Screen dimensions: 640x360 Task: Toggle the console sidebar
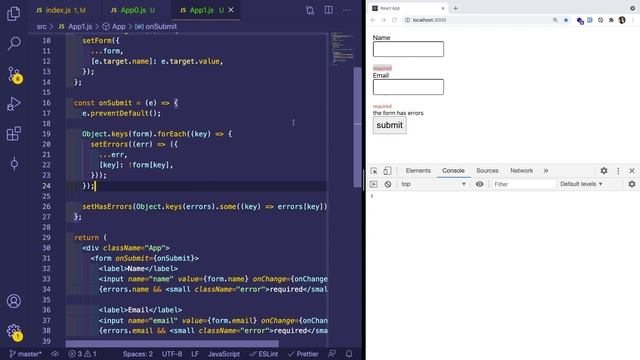coord(373,184)
